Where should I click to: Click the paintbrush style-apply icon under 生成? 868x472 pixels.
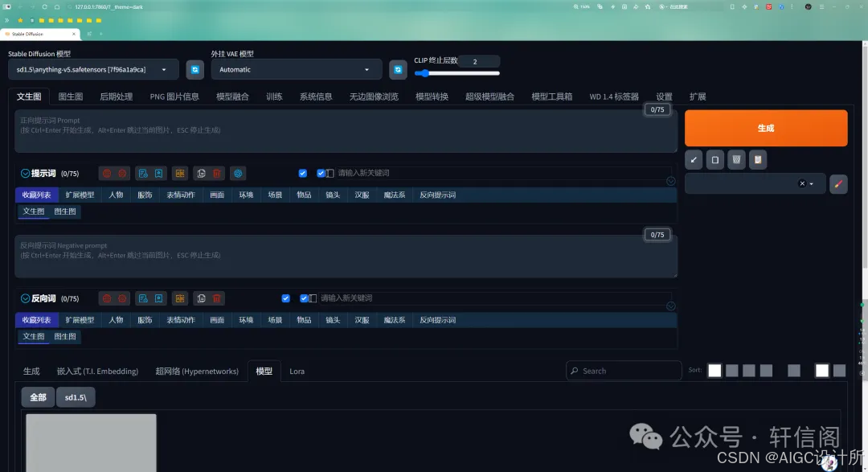click(838, 183)
